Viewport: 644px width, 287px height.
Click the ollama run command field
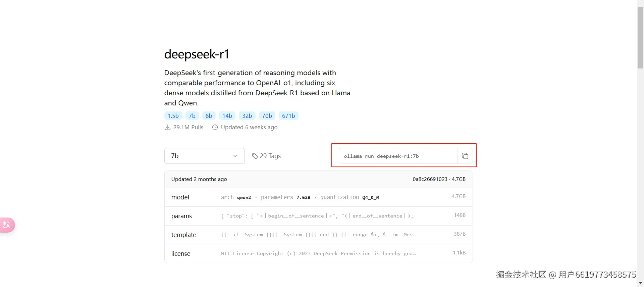398,156
